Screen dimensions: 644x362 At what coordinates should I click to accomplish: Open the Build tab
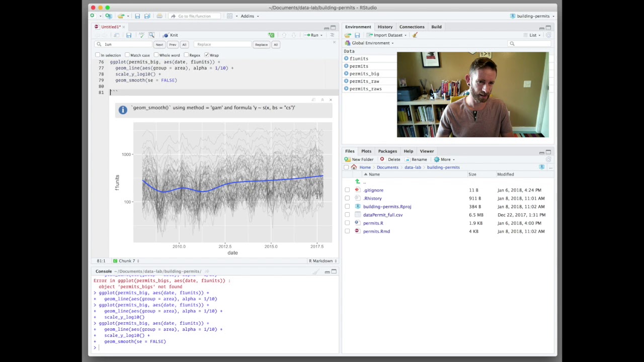pyautogui.click(x=436, y=27)
